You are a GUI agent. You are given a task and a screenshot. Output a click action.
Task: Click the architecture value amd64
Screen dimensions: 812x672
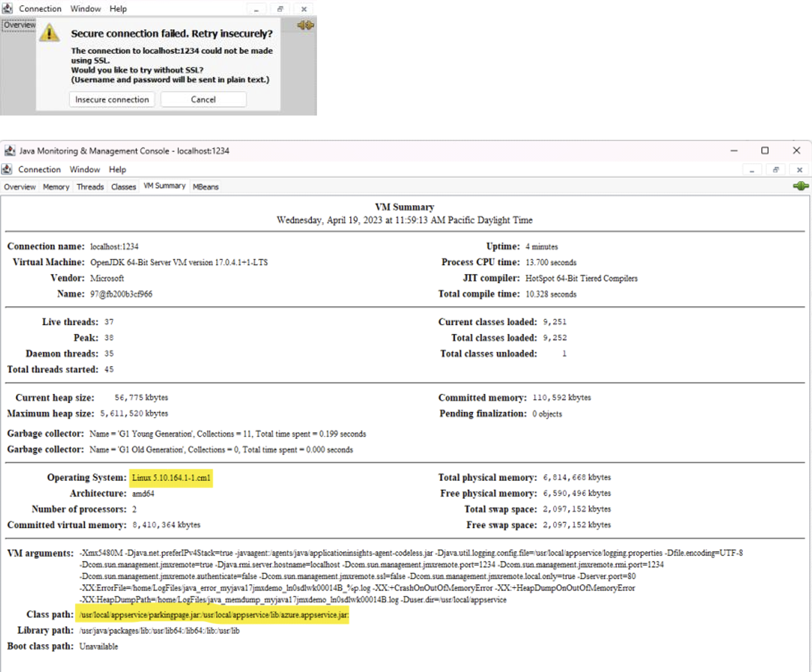pyautogui.click(x=143, y=494)
